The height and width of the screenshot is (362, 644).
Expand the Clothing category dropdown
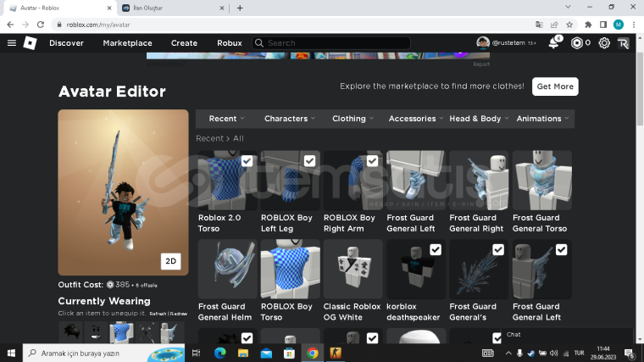coord(353,119)
